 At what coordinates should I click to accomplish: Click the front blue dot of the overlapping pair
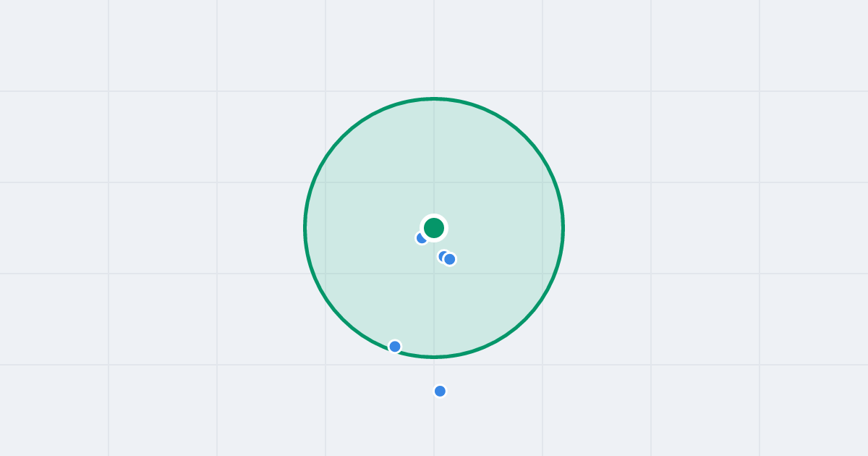click(450, 259)
